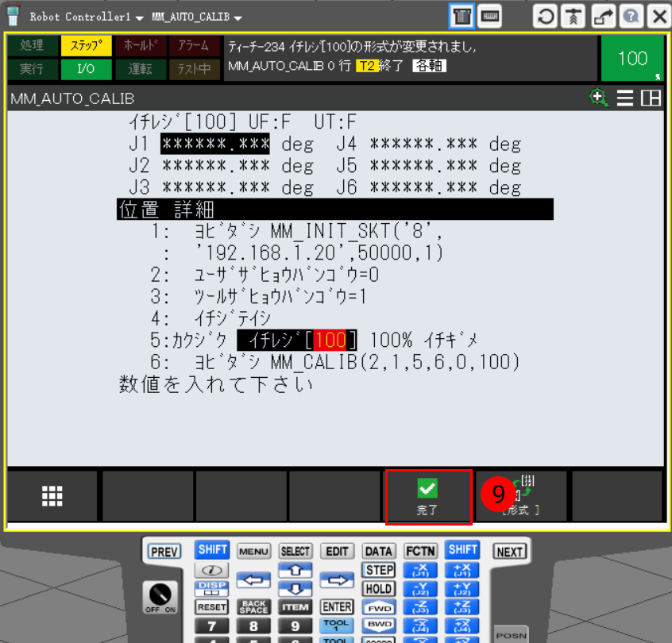The width and height of the screenshot is (672, 643).
Task: Toggle the OFF/ON pendant enable switch
Action: 160,597
